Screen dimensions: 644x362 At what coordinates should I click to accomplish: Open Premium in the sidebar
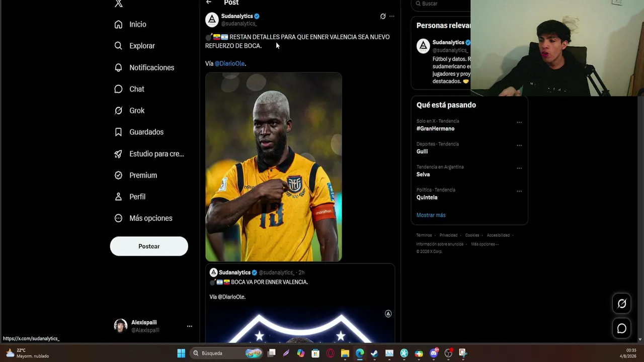136,175
